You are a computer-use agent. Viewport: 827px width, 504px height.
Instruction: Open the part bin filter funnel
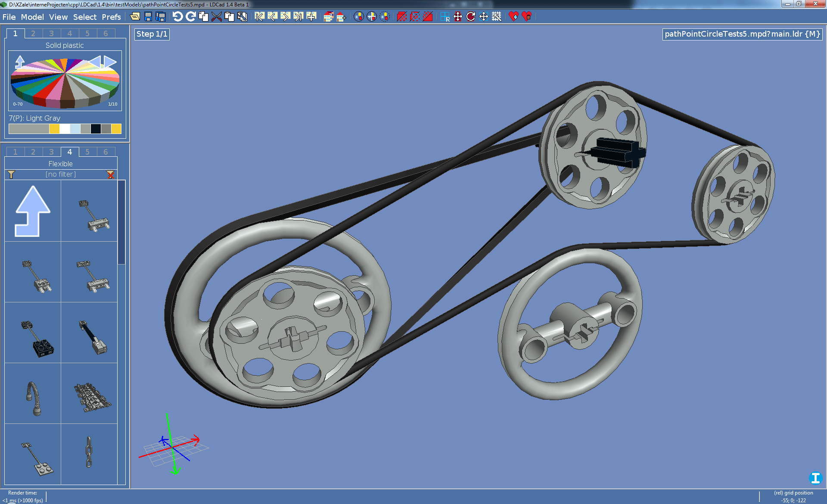tap(11, 174)
